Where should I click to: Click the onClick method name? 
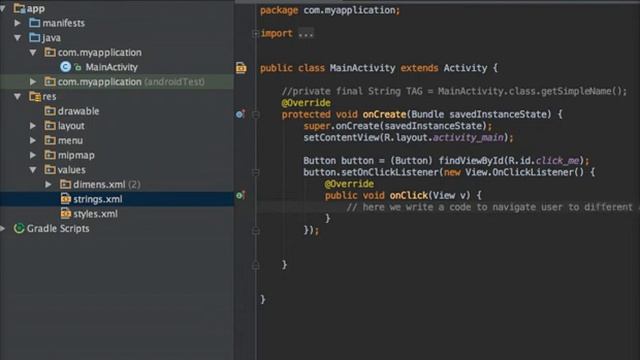pos(408,196)
